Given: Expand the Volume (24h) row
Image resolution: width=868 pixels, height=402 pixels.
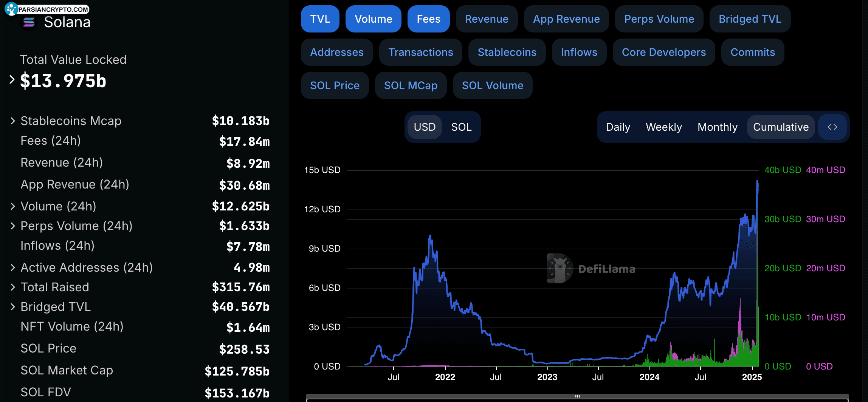Looking at the screenshot, I should click(x=13, y=206).
